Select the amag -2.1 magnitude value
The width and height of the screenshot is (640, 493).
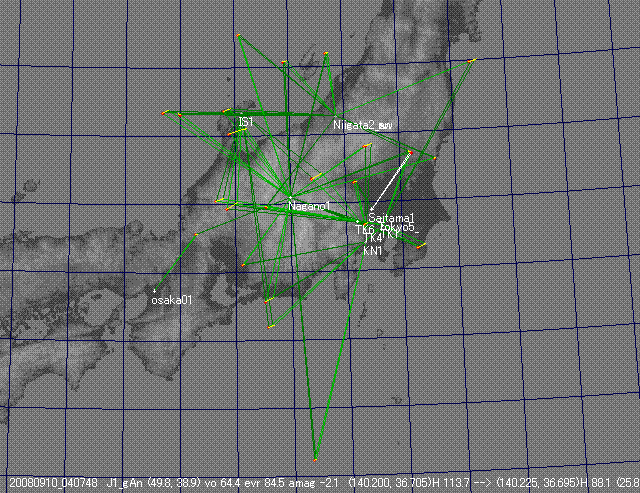[313, 483]
